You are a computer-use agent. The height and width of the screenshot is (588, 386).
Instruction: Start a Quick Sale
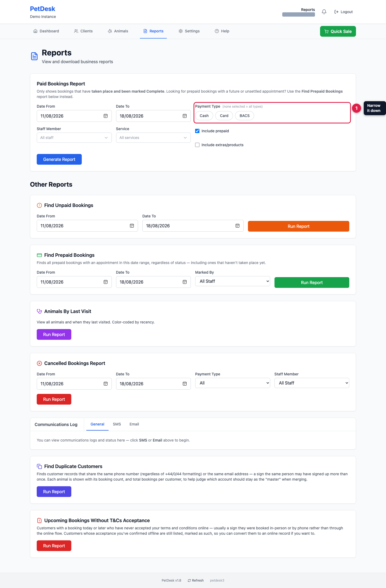[338, 31]
